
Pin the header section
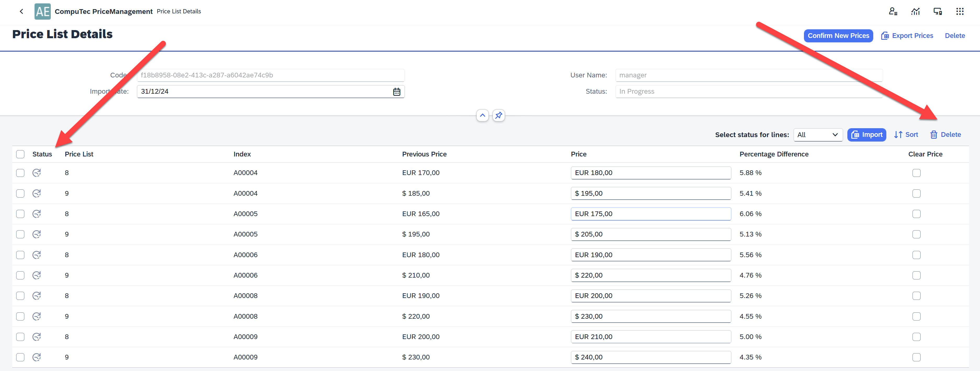click(498, 115)
